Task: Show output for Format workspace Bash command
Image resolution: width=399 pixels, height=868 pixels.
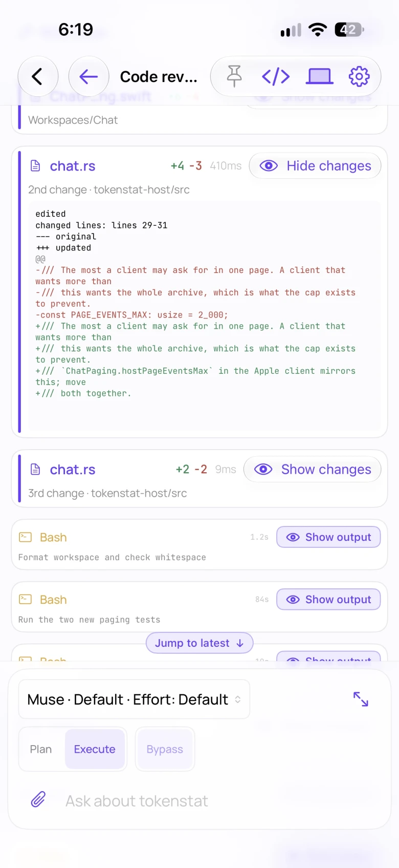Action: pos(328,537)
